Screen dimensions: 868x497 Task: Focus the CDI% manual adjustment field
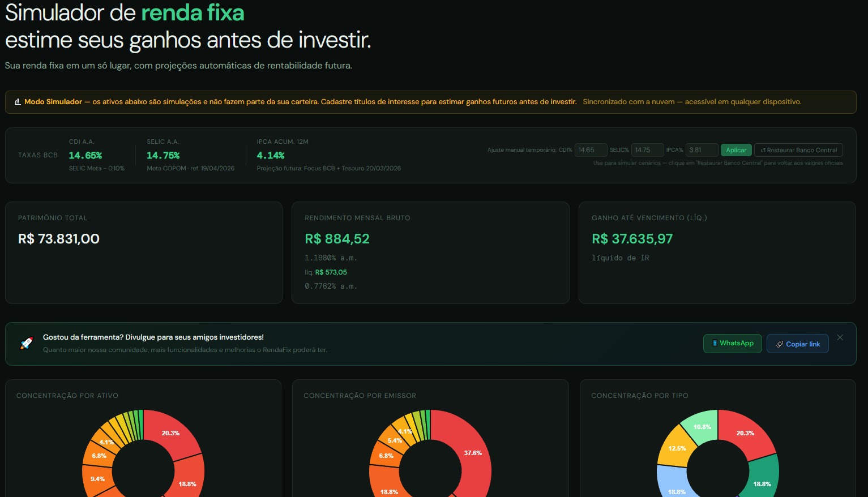tap(591, 150)
